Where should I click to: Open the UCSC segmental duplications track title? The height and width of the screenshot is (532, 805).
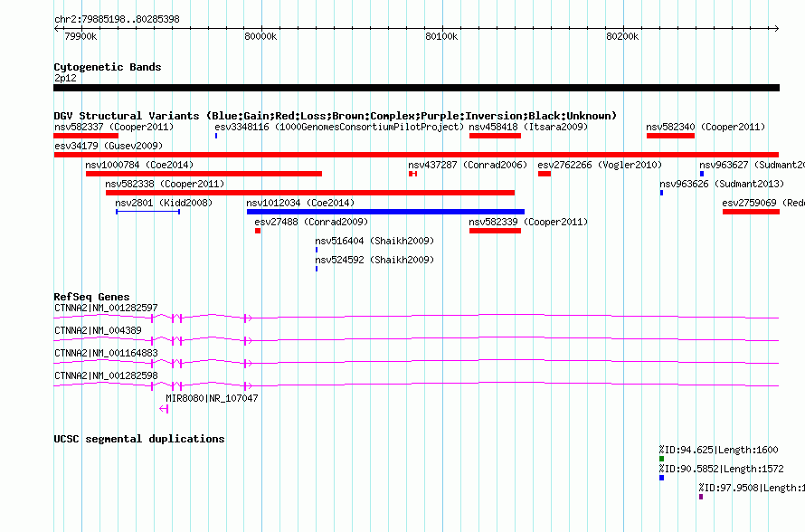click(x=139, y=439)
